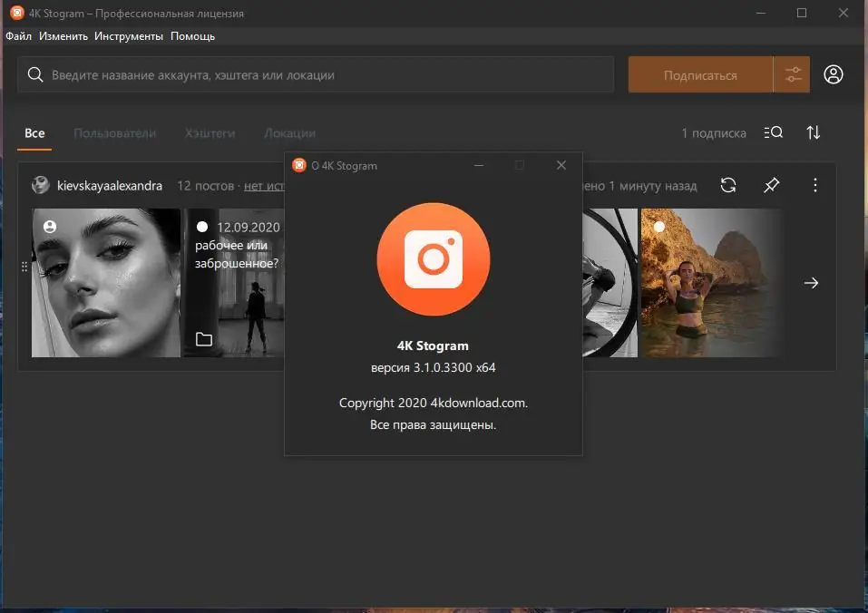Click the magnifier icon in the search bar

click(35, 74)
